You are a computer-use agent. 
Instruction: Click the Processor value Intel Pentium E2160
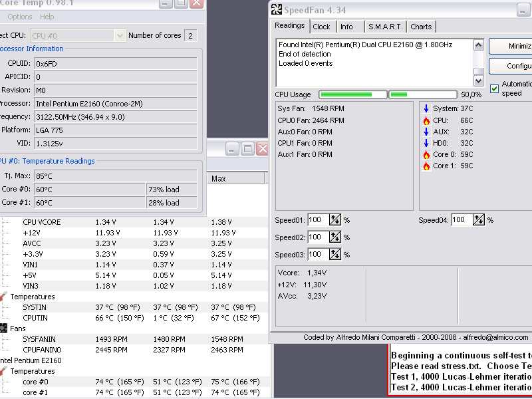tap(115, 104)
